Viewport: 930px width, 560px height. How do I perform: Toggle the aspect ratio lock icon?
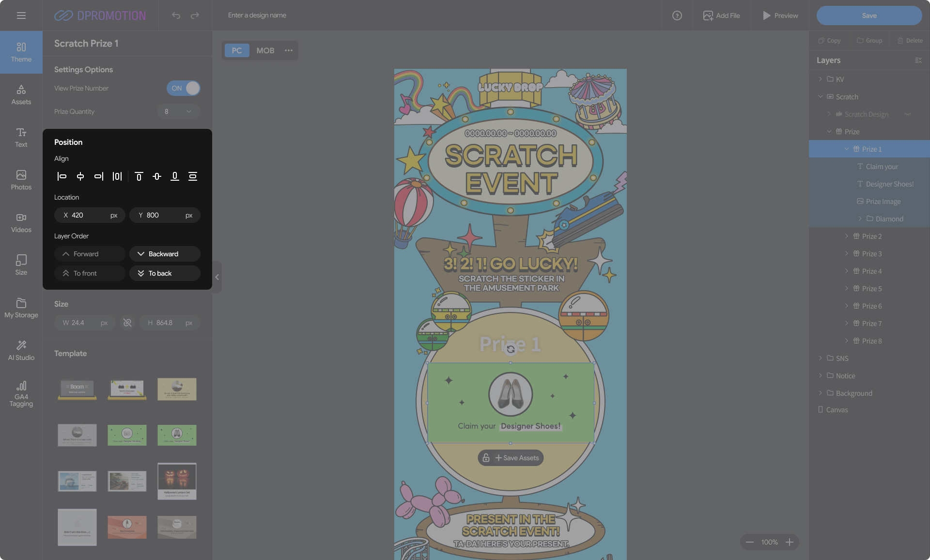pyautogui.click(x=127, y=323)
